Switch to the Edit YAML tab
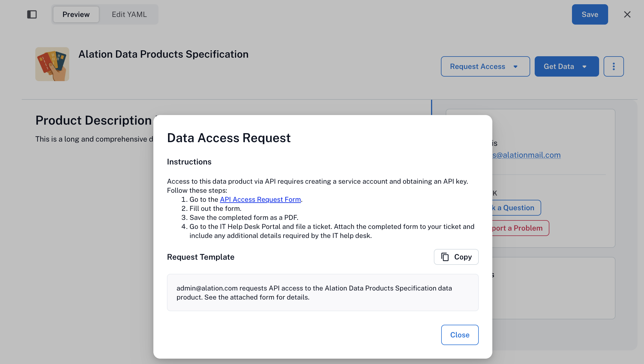 (x=129, y=14)
